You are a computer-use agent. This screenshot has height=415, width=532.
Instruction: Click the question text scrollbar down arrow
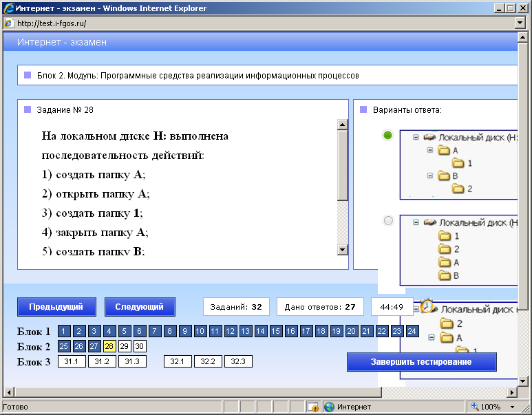[343, 250]
